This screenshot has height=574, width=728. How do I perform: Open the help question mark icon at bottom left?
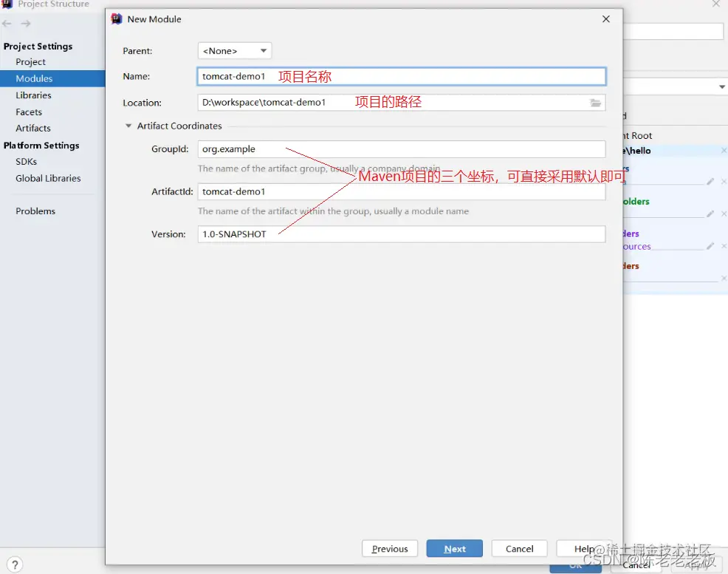[x=15, y=564]
